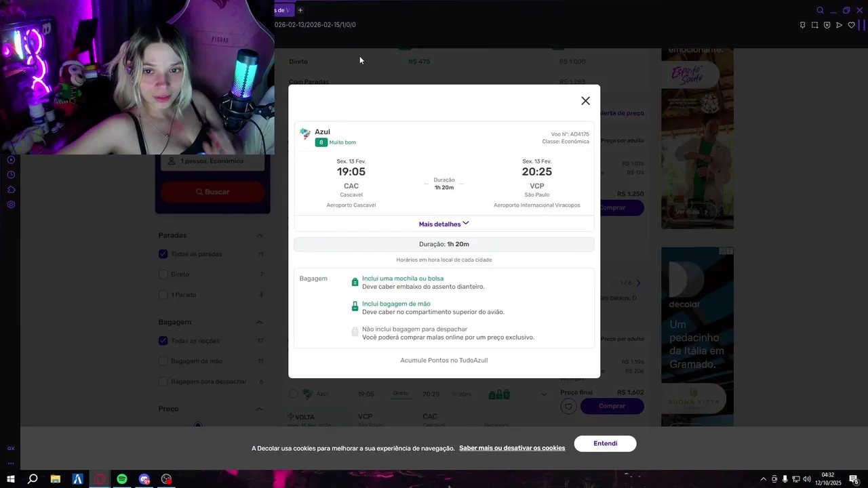This screenshot has width=868, height=488.
Task: Open a new browser tab with the plus icon
Action: [x=300, y=10]
